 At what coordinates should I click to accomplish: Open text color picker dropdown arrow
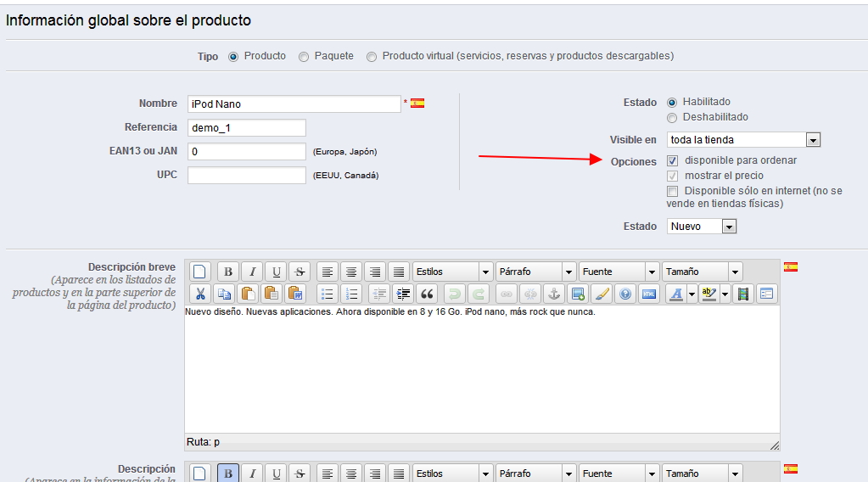click(692, 294)
